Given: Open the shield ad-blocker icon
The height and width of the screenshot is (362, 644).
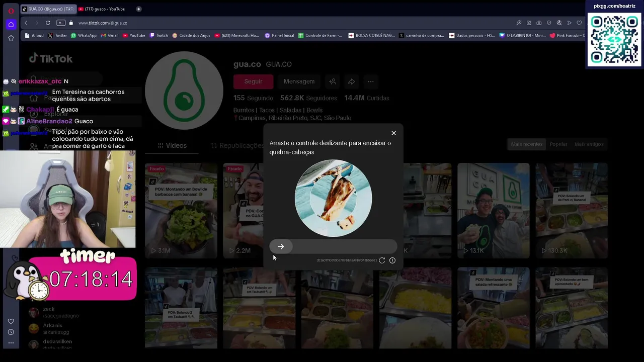Looking at the screenshot, I should coord(549,23).
